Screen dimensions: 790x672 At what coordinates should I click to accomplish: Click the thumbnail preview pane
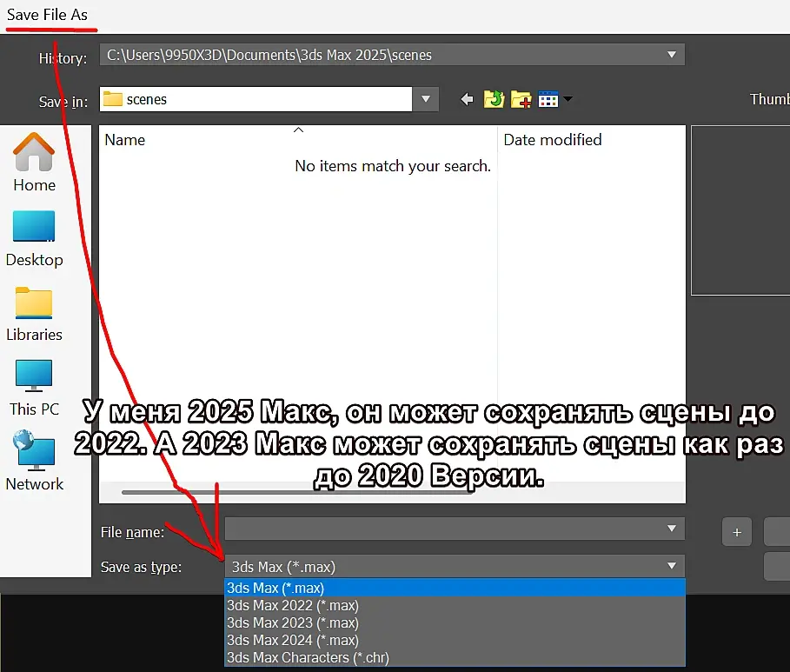tap(740, 210)
